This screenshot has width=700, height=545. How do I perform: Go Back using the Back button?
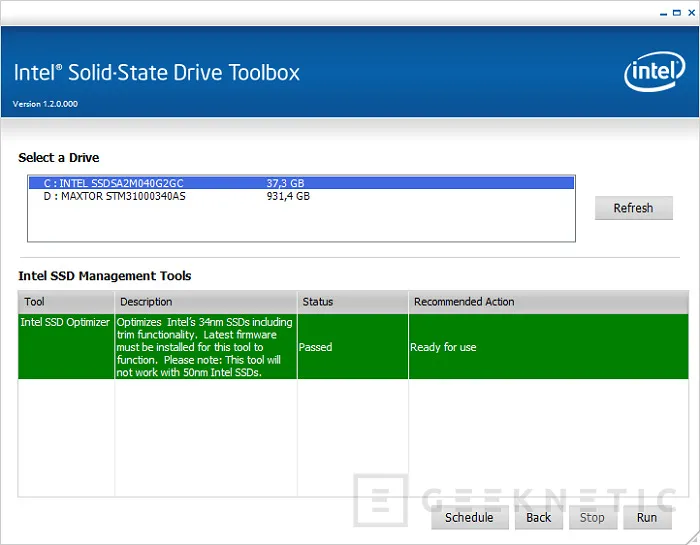(x=539, y=517)
